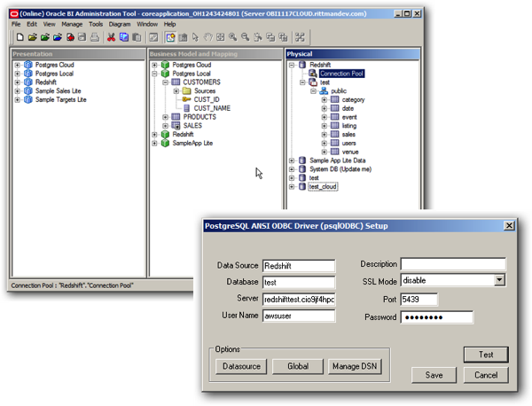The image size is (532, 406).
Task: Click the Manage DSN button
Action: pos(355,367)
